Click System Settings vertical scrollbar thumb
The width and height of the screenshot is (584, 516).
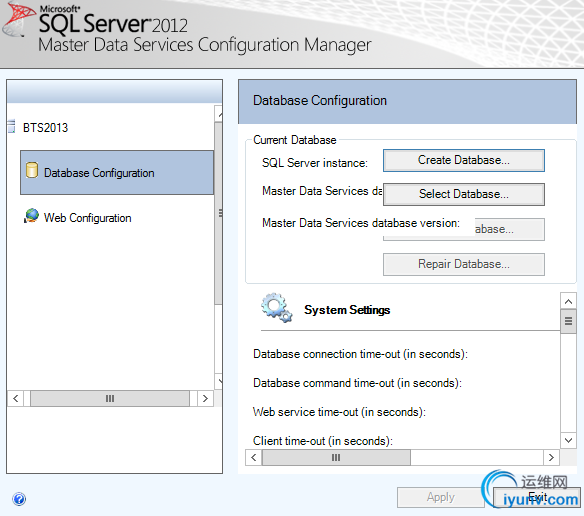tap(568, 321)
